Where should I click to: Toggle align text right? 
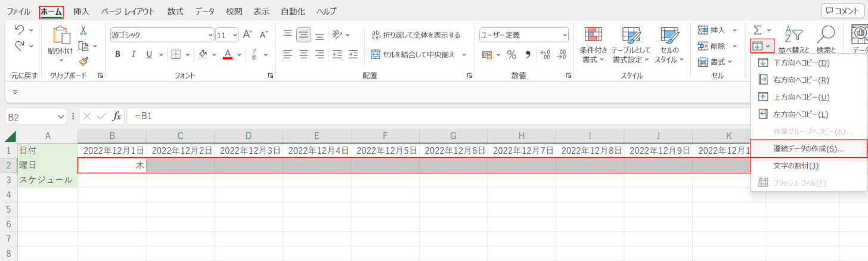coord(320,54)
